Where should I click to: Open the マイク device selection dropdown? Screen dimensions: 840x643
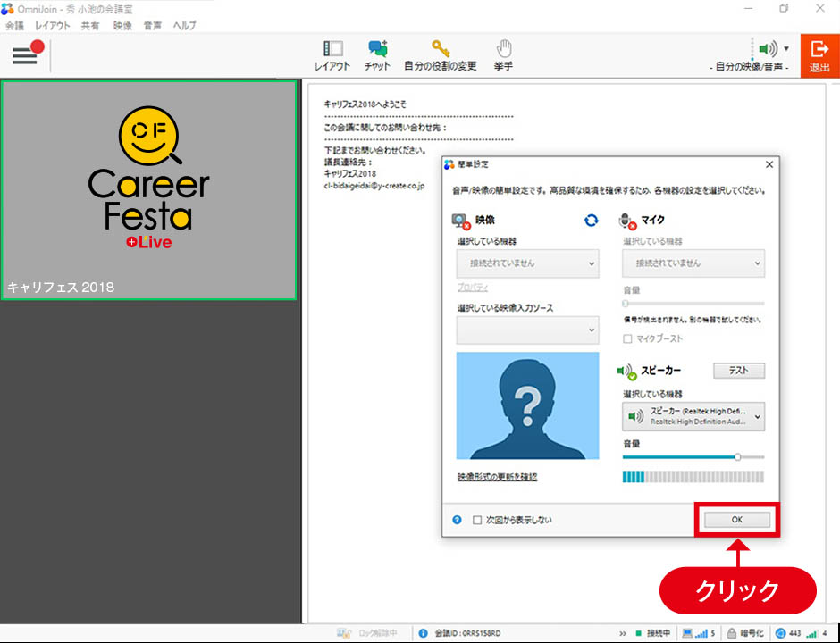[x=693, y=263]
